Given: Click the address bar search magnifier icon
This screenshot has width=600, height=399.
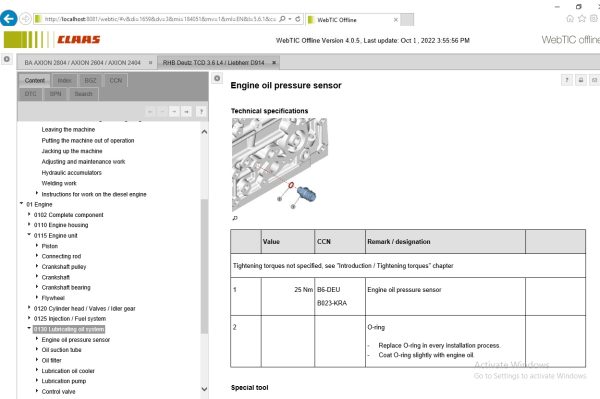Looking at the screenshot, I should pos(282,19).
